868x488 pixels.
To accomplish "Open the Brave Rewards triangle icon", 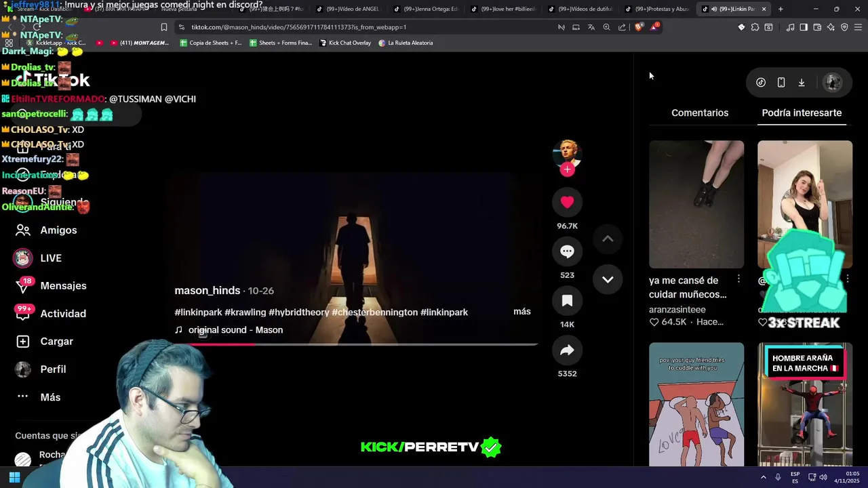I will pos(654,27).
